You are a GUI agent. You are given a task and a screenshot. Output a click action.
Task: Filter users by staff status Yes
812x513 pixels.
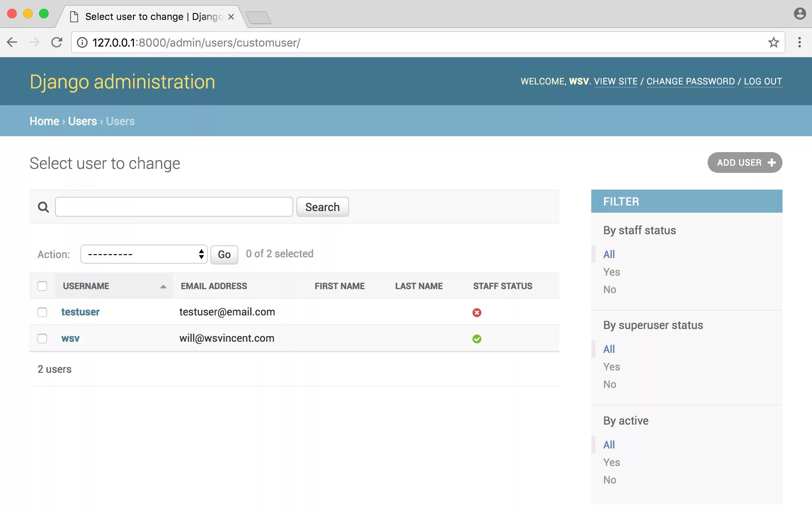(x=612, y=271)
